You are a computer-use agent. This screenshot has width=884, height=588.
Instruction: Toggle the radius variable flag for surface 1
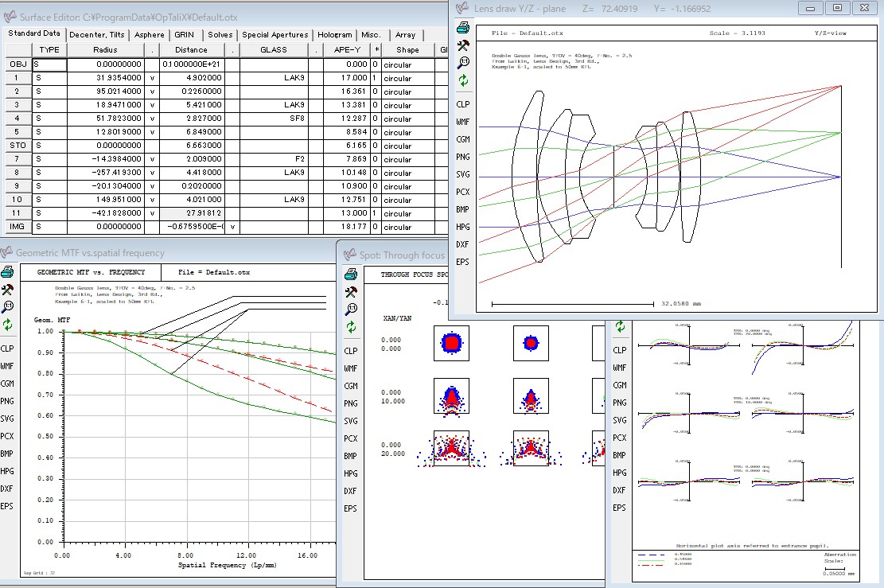152,79
